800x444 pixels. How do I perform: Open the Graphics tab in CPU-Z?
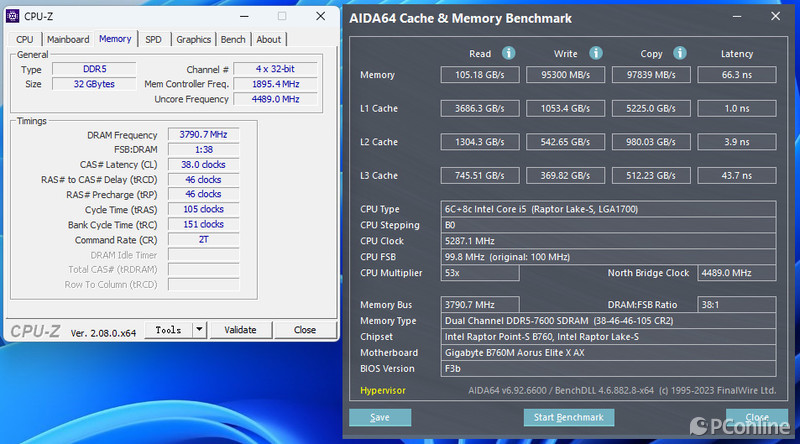pyautogui.click(x=193, y=39)
